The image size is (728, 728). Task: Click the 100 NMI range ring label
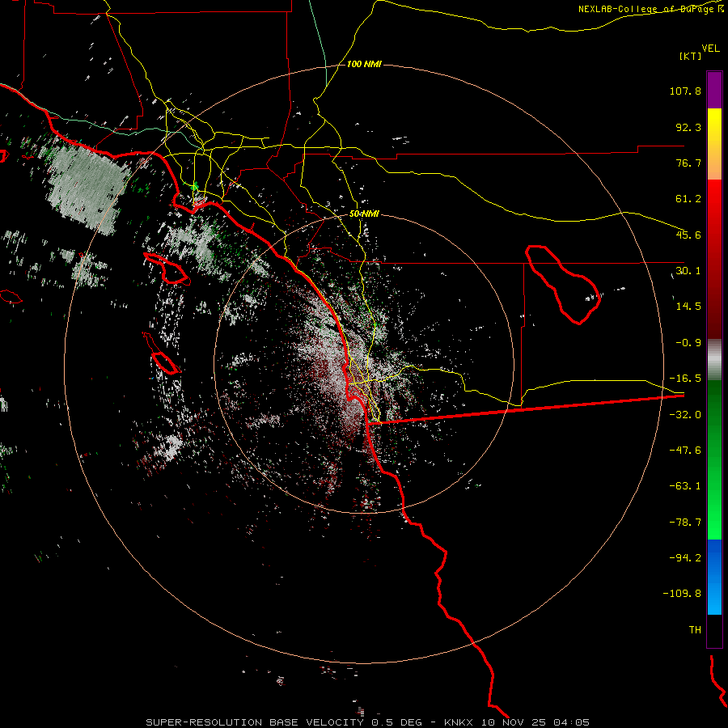[x=364, y=64]
